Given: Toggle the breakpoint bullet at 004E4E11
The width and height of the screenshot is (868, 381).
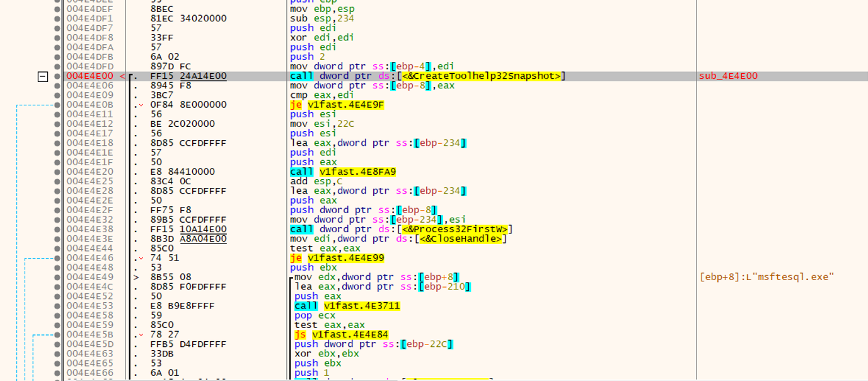Looking at the screenshot, I should pos(57,114).
